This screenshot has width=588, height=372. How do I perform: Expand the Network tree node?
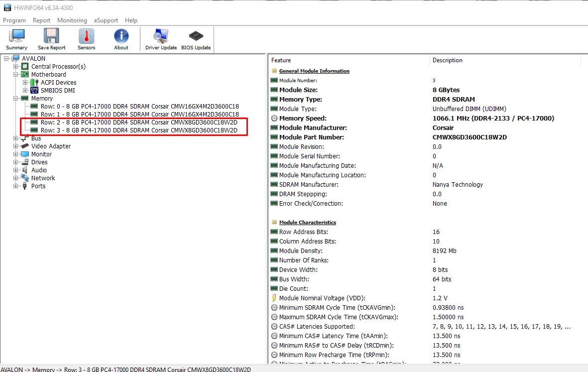(x=15, y=178)
